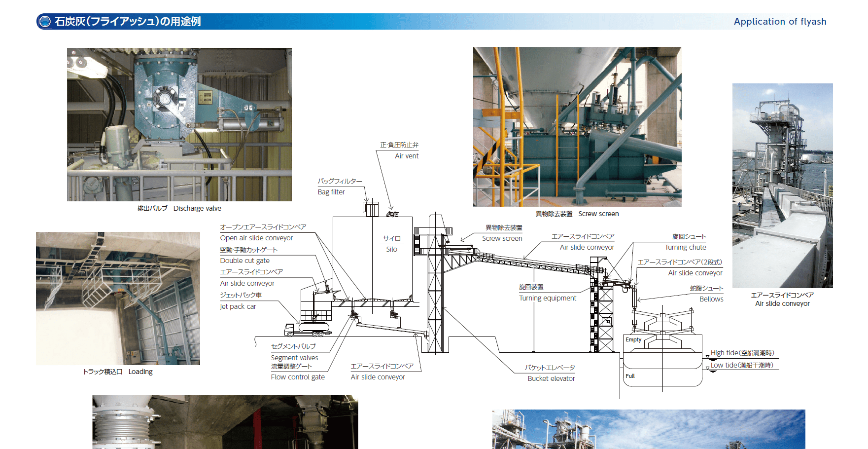This screenshot has width=868, height=449.
Task: Click the 'Full' marker on the ship
Action: pos(630,375)
